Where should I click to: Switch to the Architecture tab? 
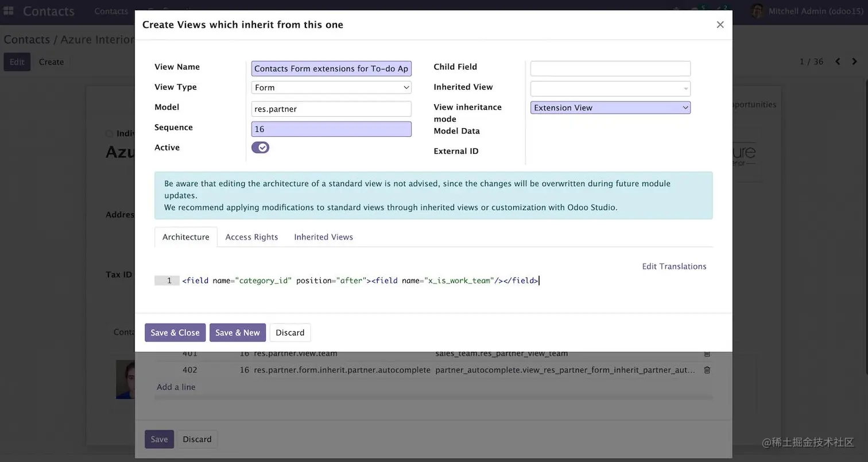point(186,237)
